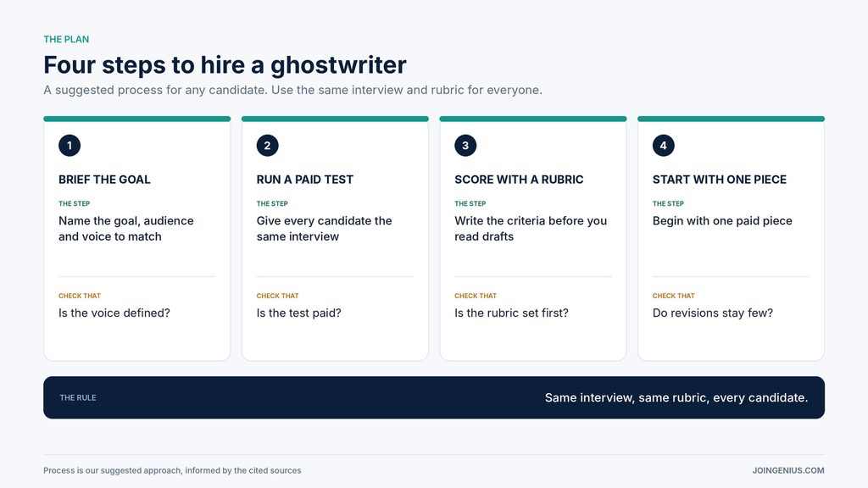The height and width of the screenshot is (488, 868).
Task: Click 'Give every candidate the same interview'
Action: coord(324,229)
